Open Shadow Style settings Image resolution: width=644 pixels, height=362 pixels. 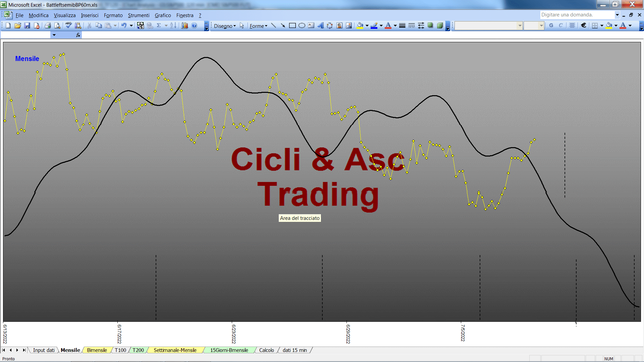point(430,25)
